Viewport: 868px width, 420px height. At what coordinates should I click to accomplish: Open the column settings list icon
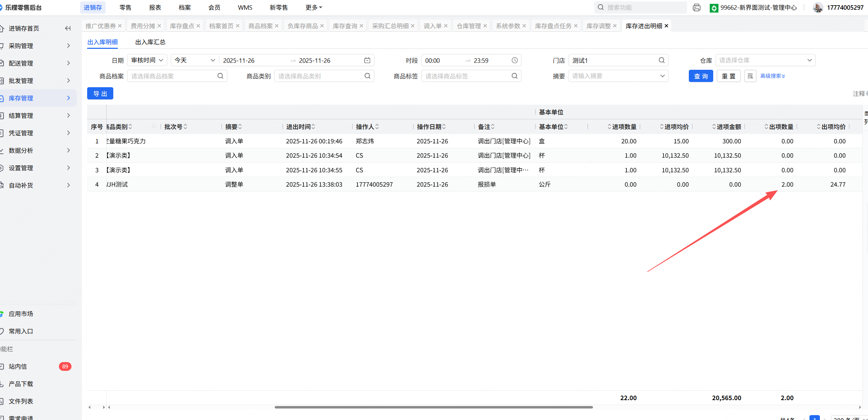[x=750, y=76]
